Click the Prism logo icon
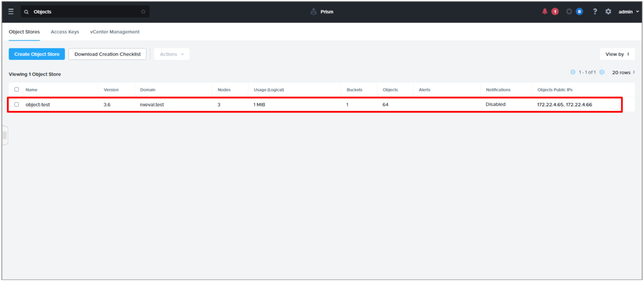The height and width of the screenshot is (281, 644). click(313, 11)
